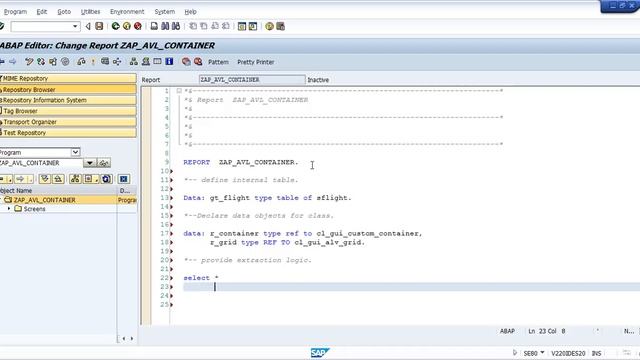Image resolution: width=640 pixels, height=360 pixels.
Task: Click the Enhance spiral icon
Action: [x=65, y=62]
